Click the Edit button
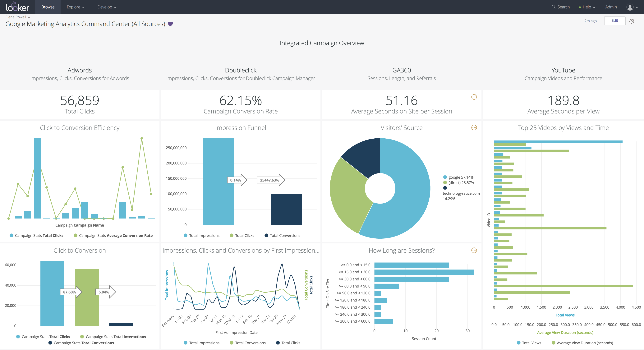 pyautogui.click(x=614, y=21)
